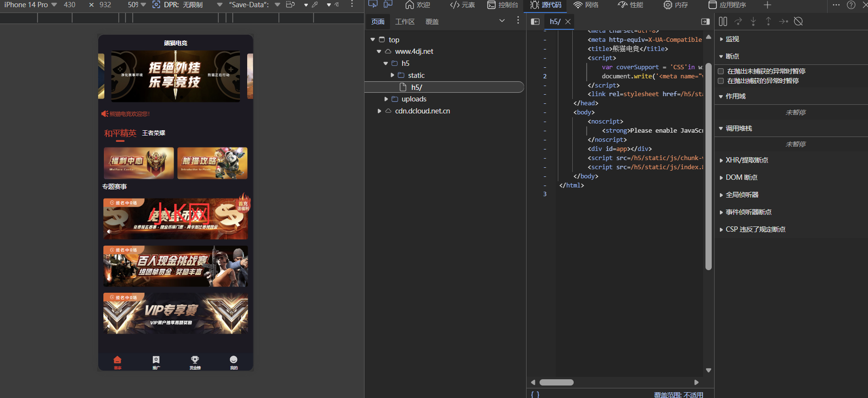Select 王者荣耀 in the mobile page

(153, 133)
